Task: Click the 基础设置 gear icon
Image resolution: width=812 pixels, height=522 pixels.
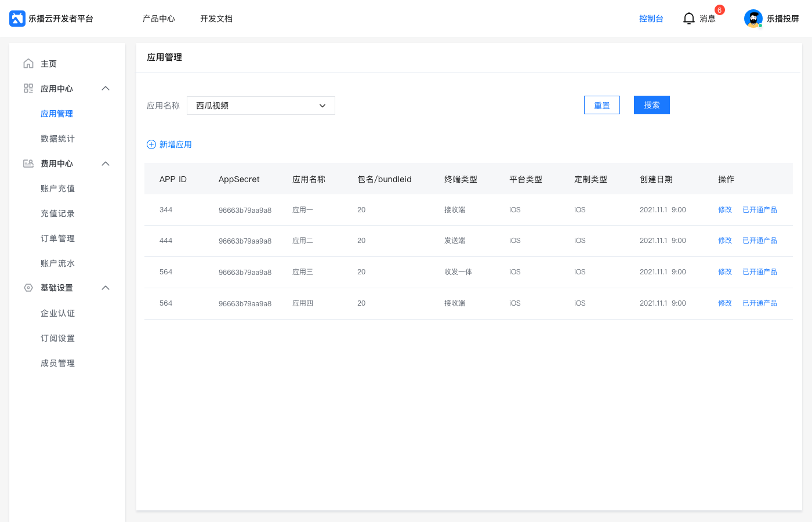Action: [28, 288]
